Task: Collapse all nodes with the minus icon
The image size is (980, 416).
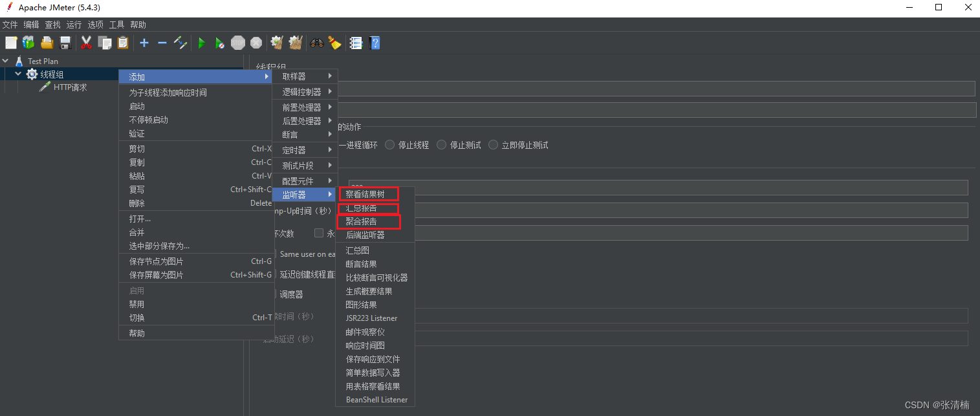Action: pos(162,43)
